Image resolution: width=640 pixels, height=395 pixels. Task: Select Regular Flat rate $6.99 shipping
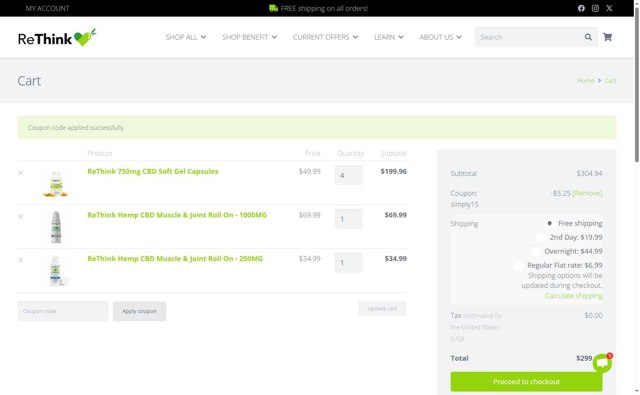(x=518, y=265)
